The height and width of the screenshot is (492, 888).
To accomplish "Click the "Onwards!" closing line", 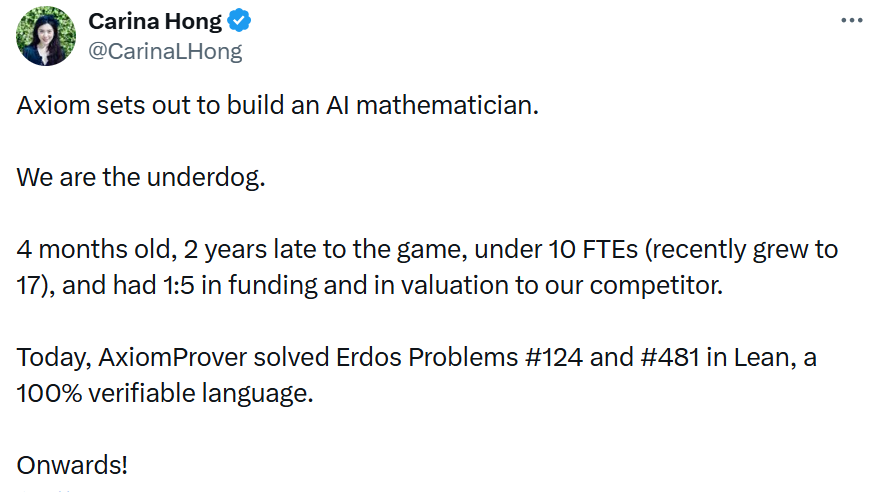I will click(73, 465).
